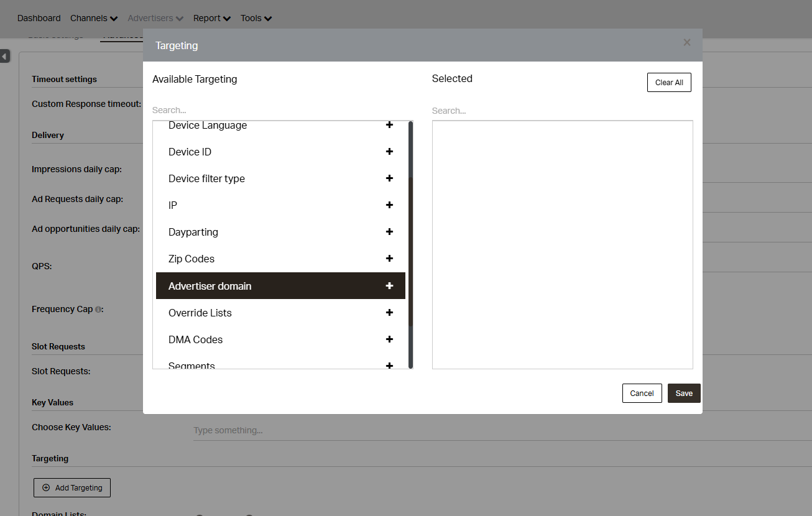
Task: Click plus icon beside Device filter type
Action: (389, 178)
